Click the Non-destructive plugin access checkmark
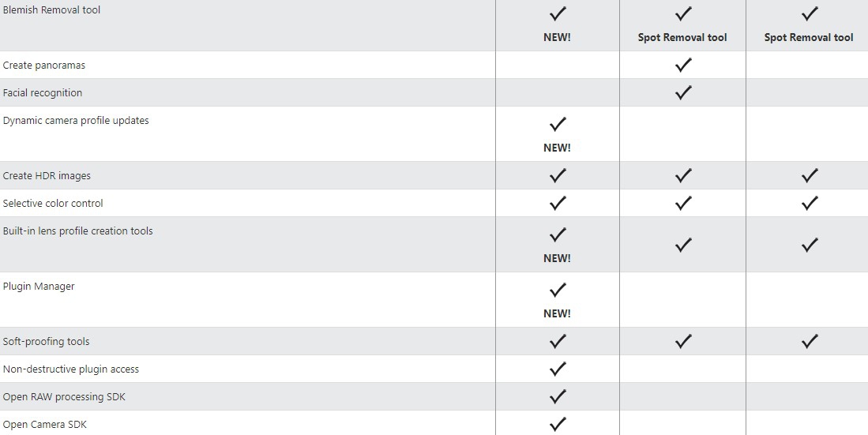This screenshot has width=868, height=435. point(557,369)
